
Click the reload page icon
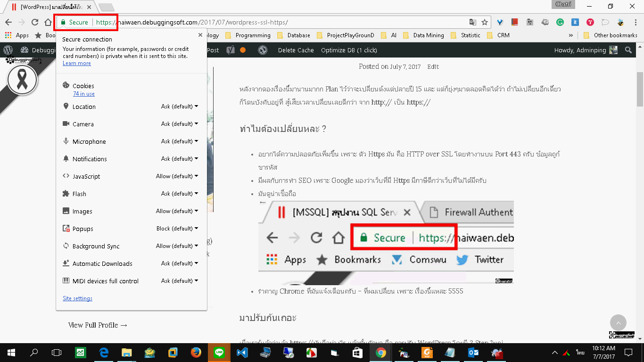pos(34,22)
